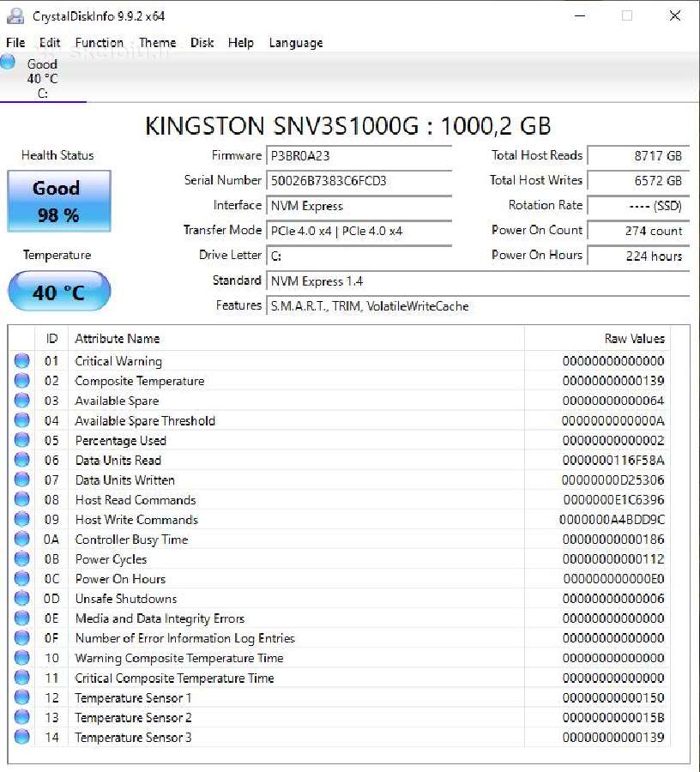Open the Disk menu
Screen dimensions: 700x772
coord(202,43)
